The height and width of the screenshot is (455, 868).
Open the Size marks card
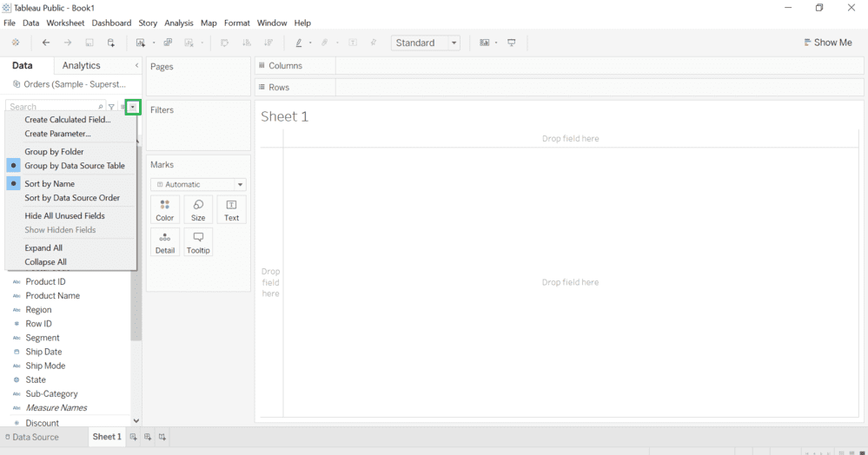[x=198, y=210]
